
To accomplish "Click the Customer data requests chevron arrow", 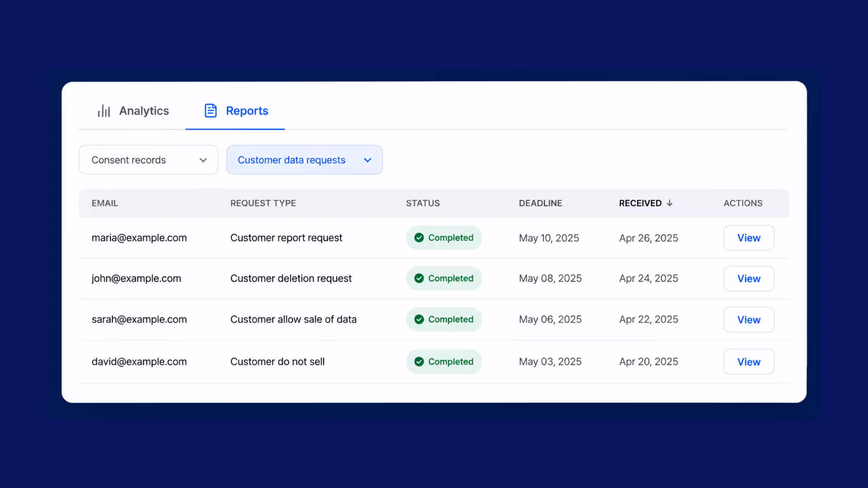I will [368, 160].
